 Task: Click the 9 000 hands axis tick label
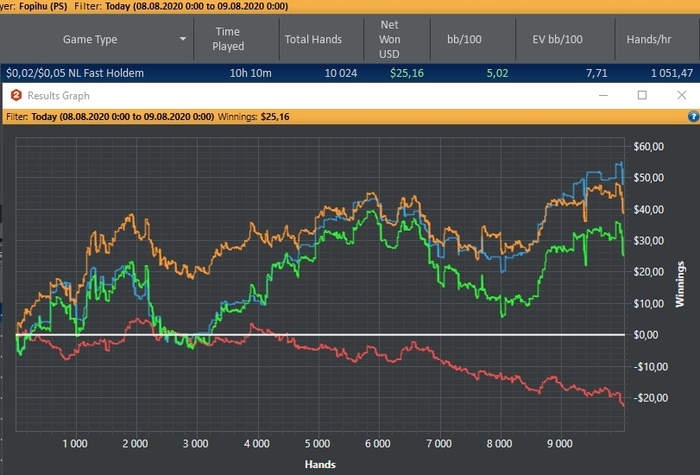pyautogui.click(x=560, y=444)
